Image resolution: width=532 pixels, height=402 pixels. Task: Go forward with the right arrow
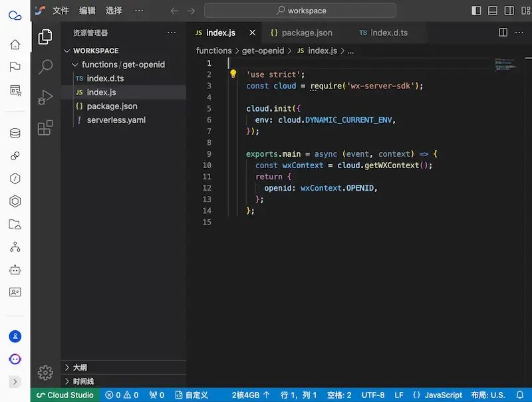pyautogui.click(x=191, y=11)
